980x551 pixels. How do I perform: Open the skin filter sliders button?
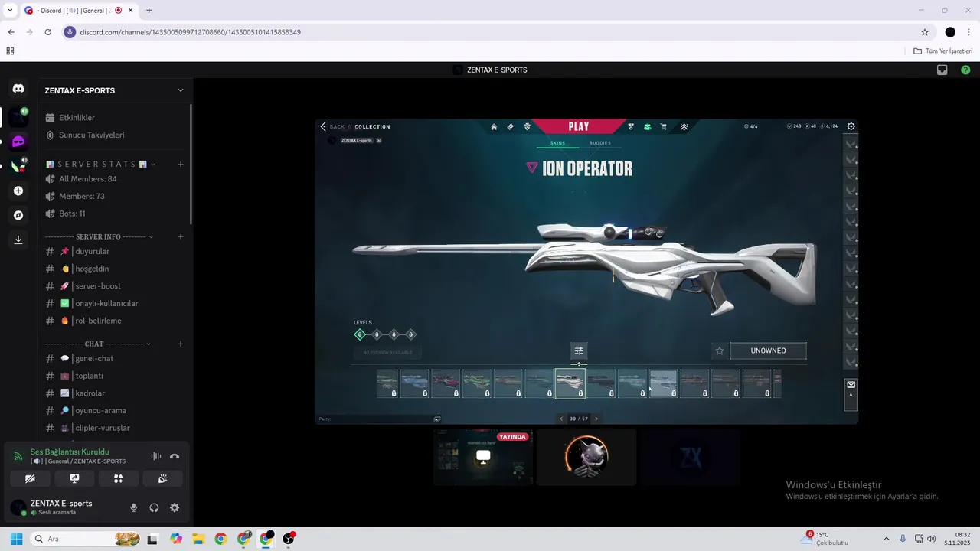click(579, 350)
